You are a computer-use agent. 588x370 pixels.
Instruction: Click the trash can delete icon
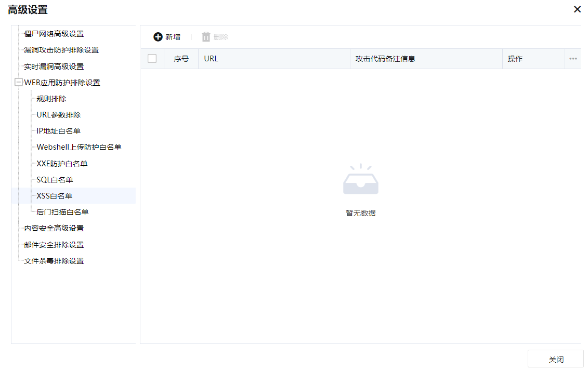click(x=206, y=37)
